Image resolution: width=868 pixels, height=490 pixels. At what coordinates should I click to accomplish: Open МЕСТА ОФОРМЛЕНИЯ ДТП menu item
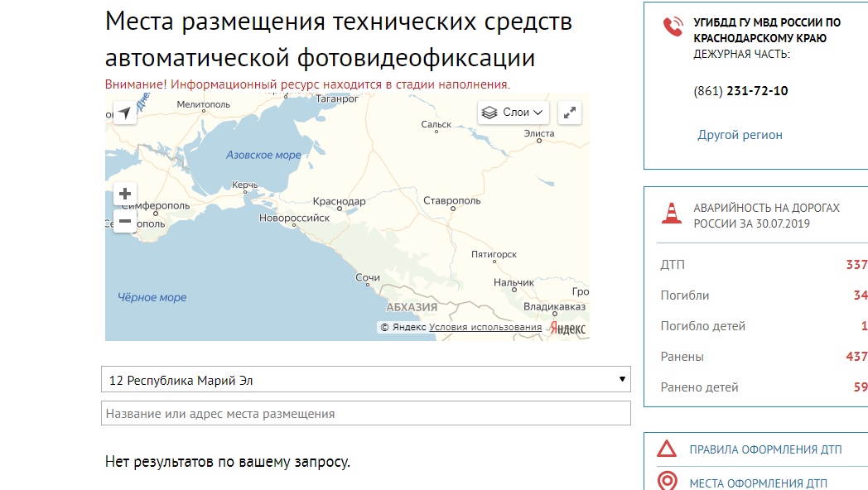click(758, 483)
